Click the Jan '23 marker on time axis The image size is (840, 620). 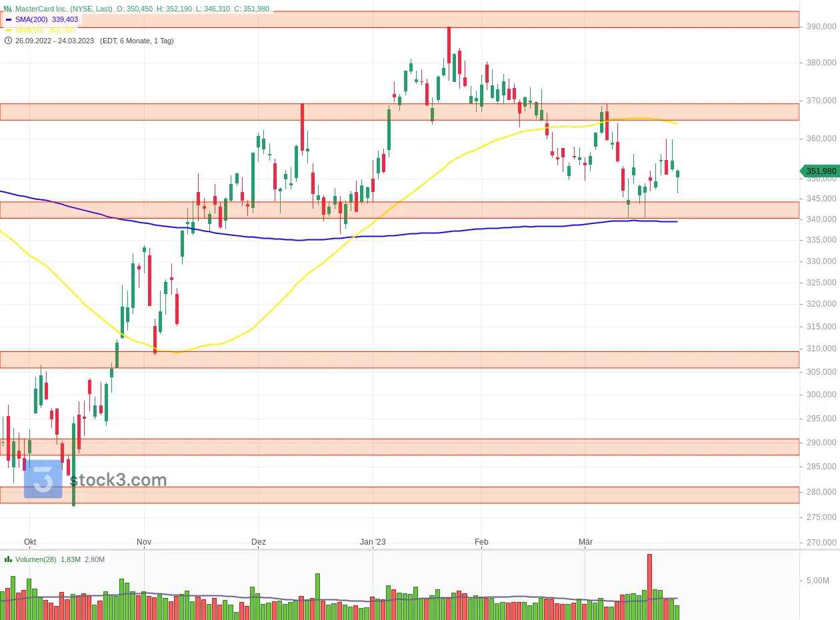[x=373, y=542]
